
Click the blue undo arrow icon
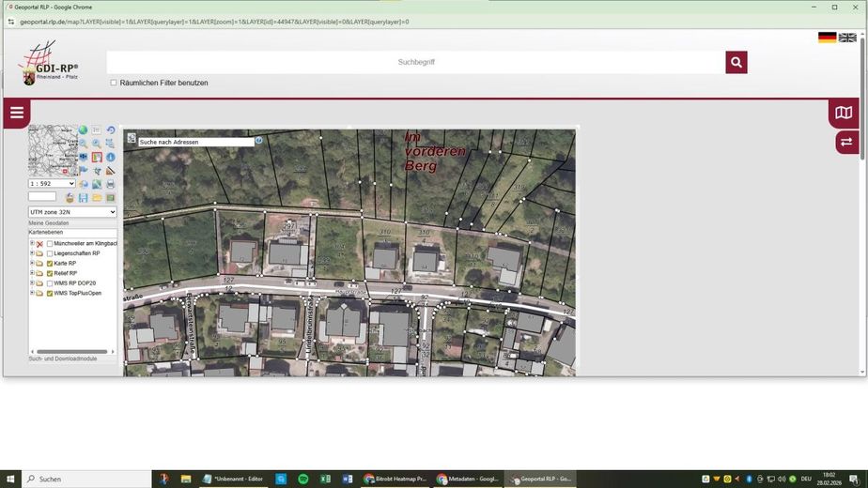point(111,130)
